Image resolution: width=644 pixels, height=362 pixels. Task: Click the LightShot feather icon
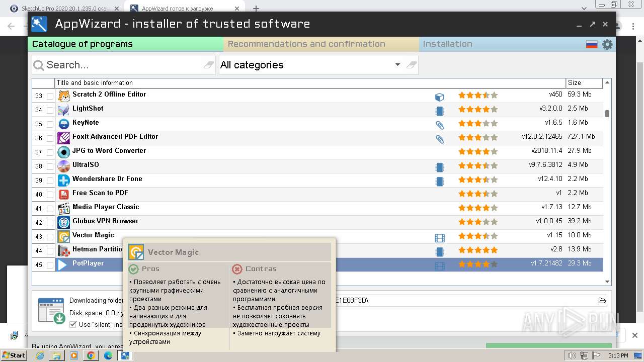(64, 110)
